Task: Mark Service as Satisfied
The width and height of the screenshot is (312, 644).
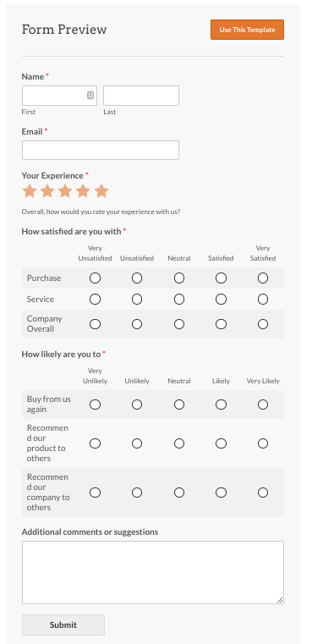Action: (221, 299)
